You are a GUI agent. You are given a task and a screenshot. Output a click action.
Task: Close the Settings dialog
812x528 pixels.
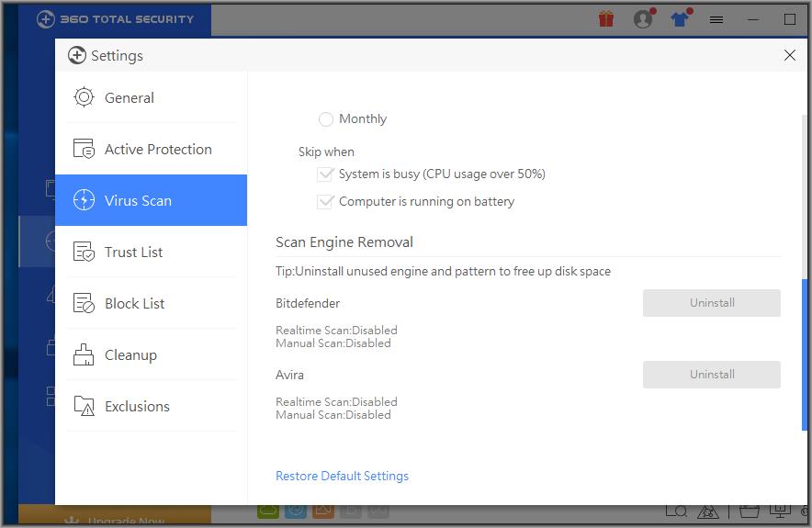coord(789,55)
